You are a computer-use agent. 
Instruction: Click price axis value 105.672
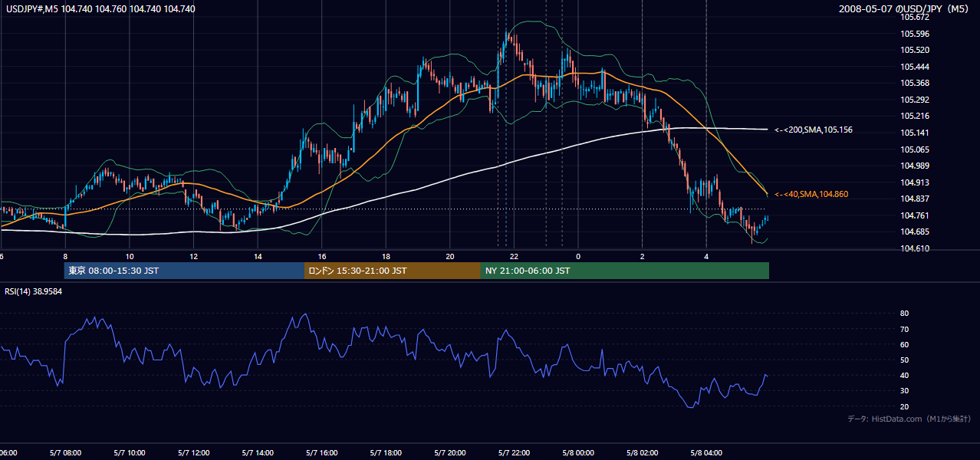tap(915, 17)
